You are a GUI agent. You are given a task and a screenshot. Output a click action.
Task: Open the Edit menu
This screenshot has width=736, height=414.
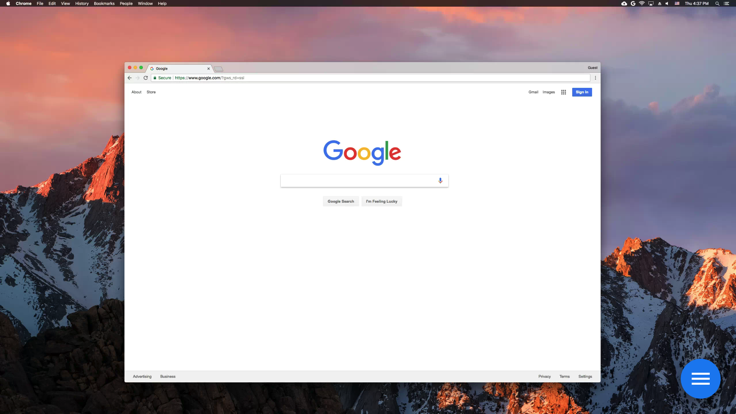point(52,3)
